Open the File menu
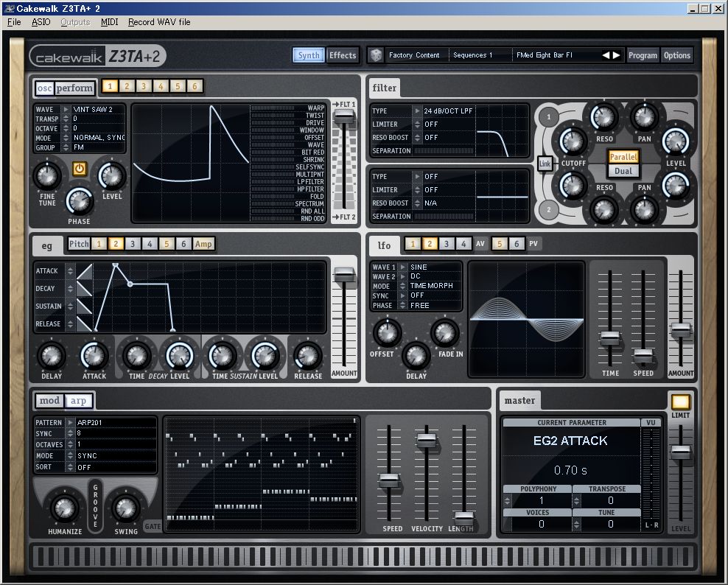This screenshot has height=585, width=728. click(14, 22)
